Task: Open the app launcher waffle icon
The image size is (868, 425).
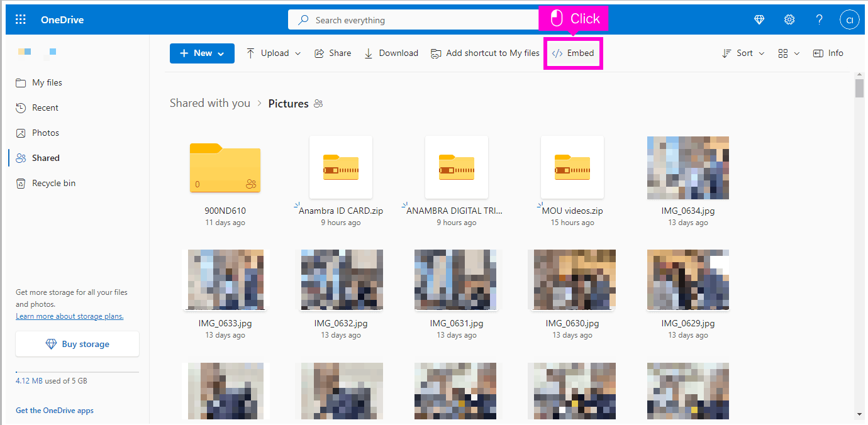Action: click(21, 19)
